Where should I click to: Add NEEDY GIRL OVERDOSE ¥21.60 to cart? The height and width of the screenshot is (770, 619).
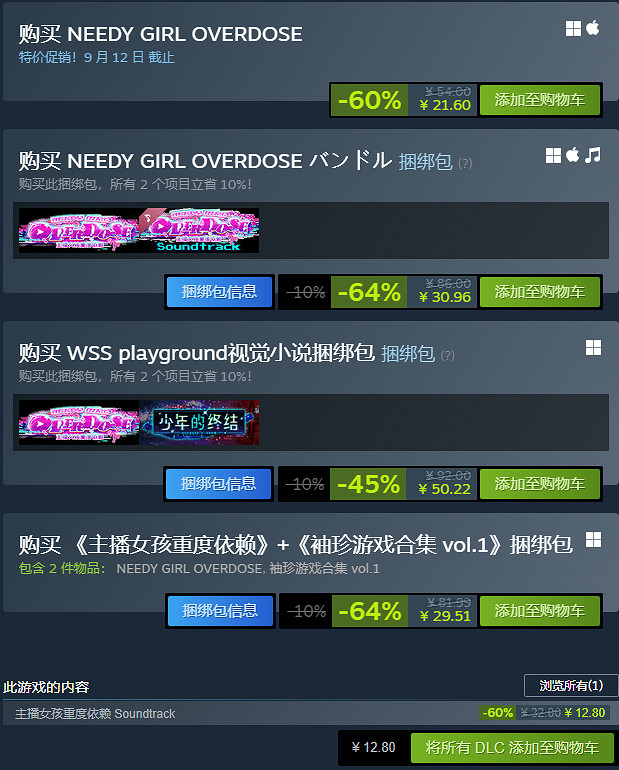click(539, 100)
